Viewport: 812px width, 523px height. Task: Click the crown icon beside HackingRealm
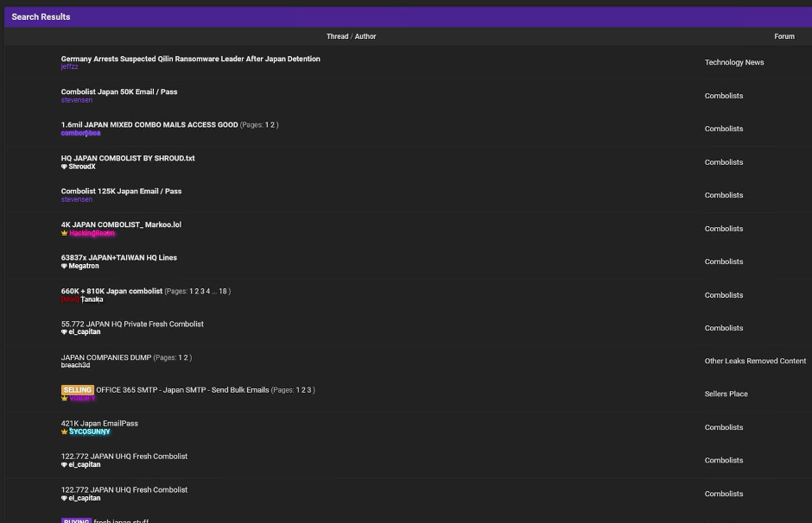pos(64,233)
